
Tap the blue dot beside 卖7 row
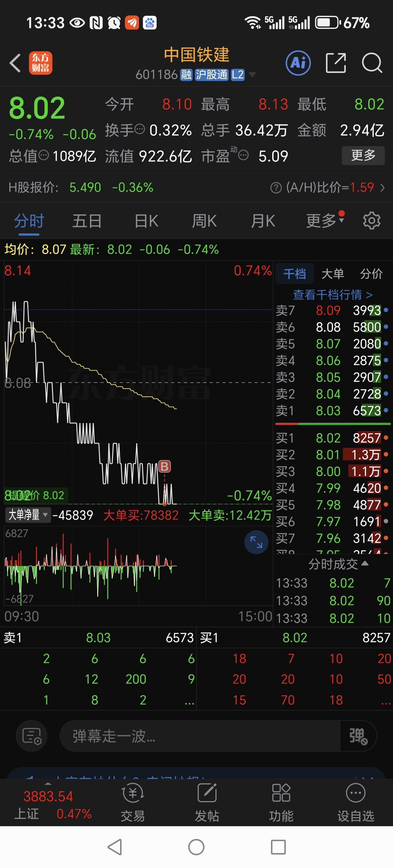coord(386,310)
